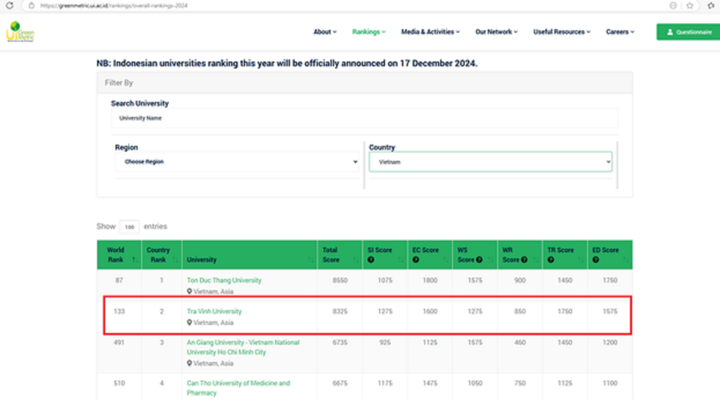This screenshot has width=720, height=420.
Task: Click the ED Score help question-mark icon
Action: 596,260
